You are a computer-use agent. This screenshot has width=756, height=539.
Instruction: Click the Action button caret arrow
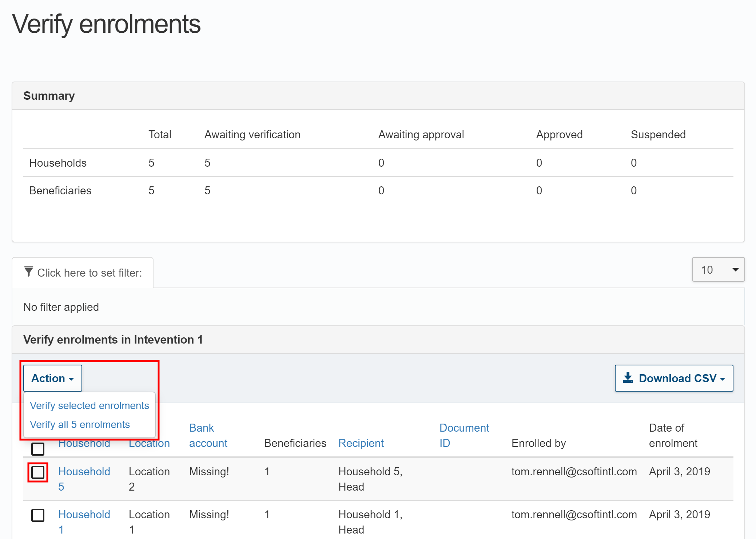pos(71,379)
